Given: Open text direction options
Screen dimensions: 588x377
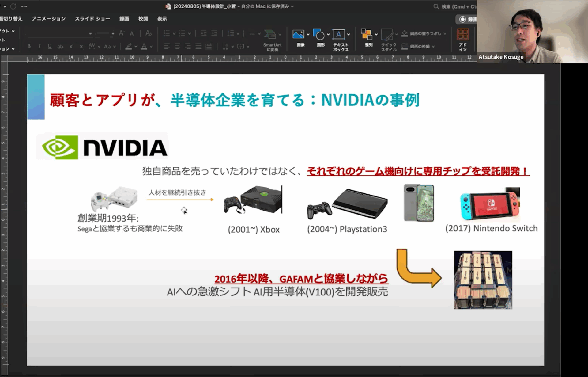Looking at the screenshot, I should tap(228, 46).
